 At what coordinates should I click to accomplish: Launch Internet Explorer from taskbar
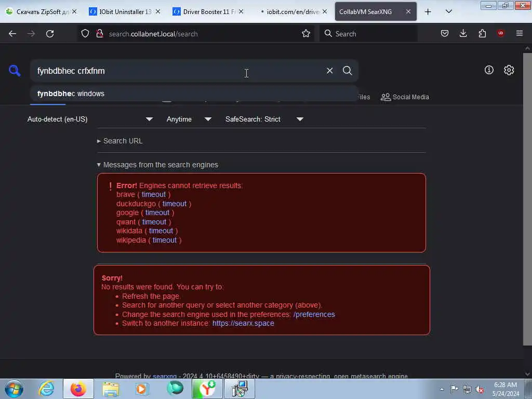click(46, 389)
